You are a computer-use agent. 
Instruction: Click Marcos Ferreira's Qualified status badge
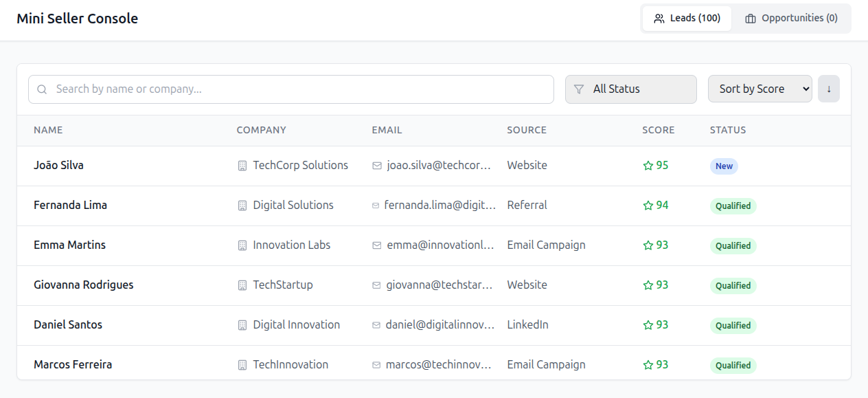[x=733, y=366]
